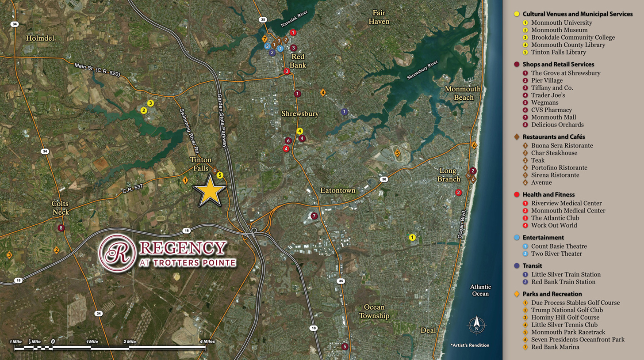644x360 pixels.
Task: Click the blue Entertainment legend dot
Action: pos(517,238)
